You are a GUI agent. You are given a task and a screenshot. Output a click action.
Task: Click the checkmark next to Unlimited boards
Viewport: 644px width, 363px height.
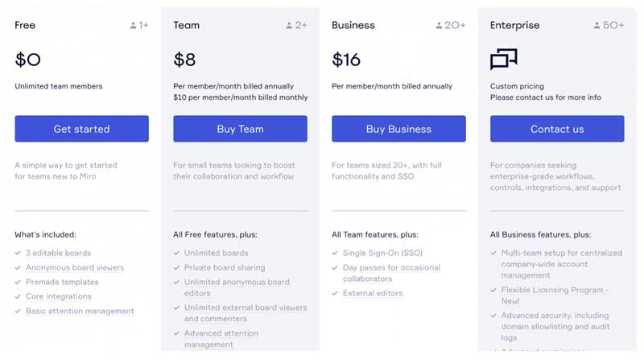(176, 253)
